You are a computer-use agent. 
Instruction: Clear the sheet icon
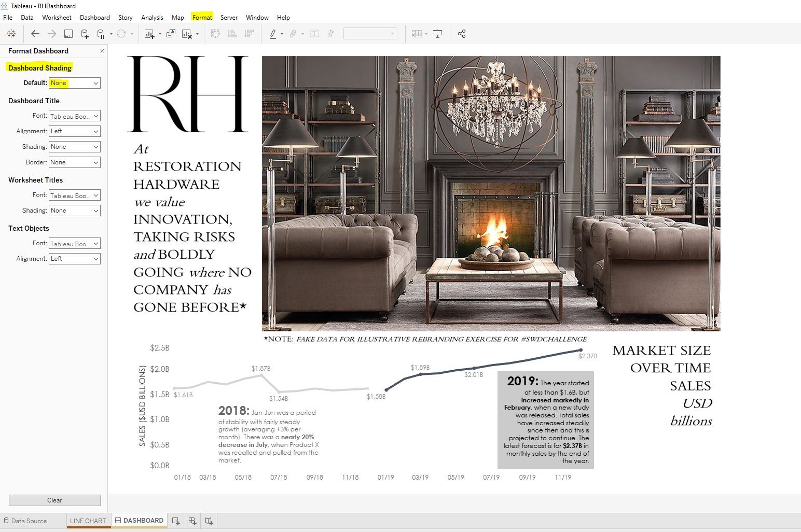coord(187,34)
